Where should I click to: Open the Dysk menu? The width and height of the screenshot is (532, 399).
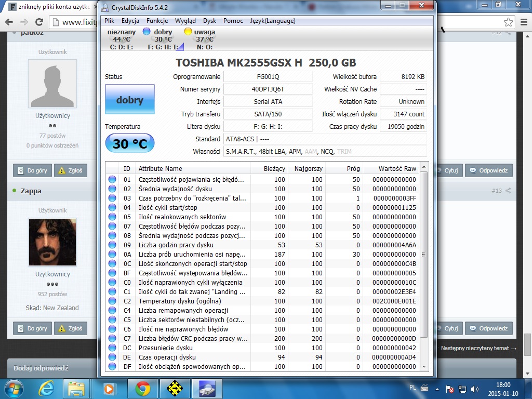coord(210,21)
